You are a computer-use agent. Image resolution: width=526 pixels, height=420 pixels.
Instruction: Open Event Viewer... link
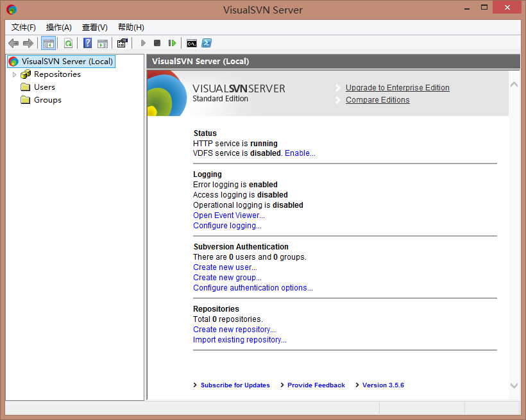coord(229,215)
